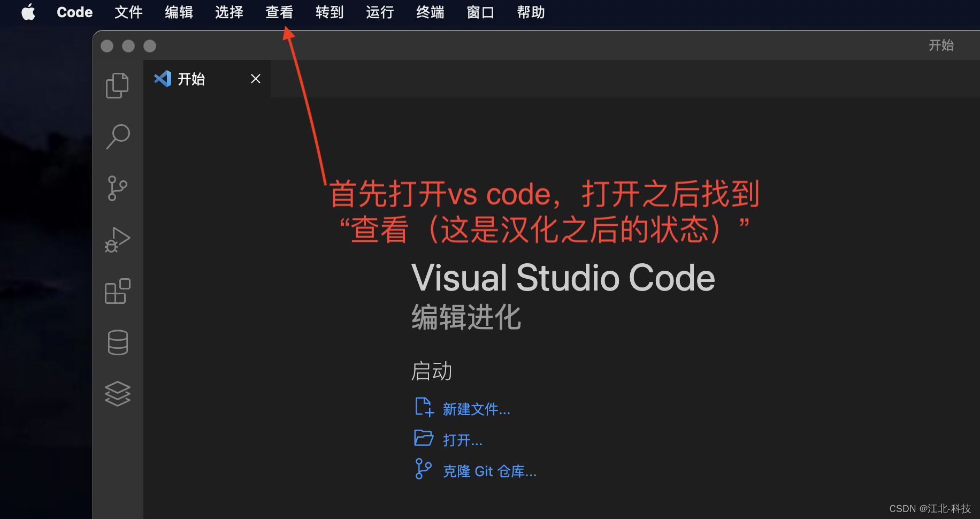Open the 帮助 menu
980x519 pixels.
point(531,12)
